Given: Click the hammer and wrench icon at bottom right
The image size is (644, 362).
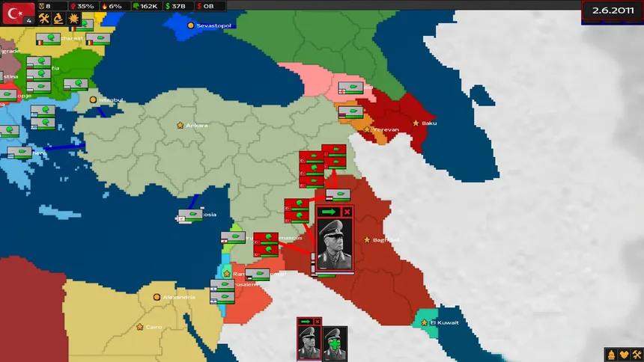Looking at the screenshot, I should (637, 355).
